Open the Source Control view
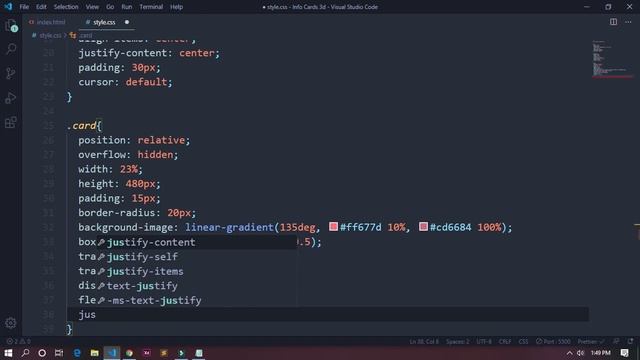 (x=11, y=73)
